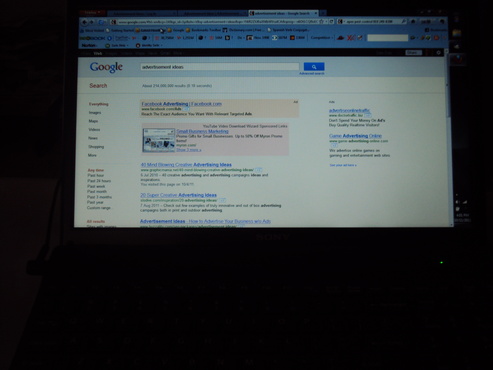The width and height of the screenshot is (493, 370).
Task: Open '20 Super Creative Advertising Ideas' result
Action: click(178, 195)
